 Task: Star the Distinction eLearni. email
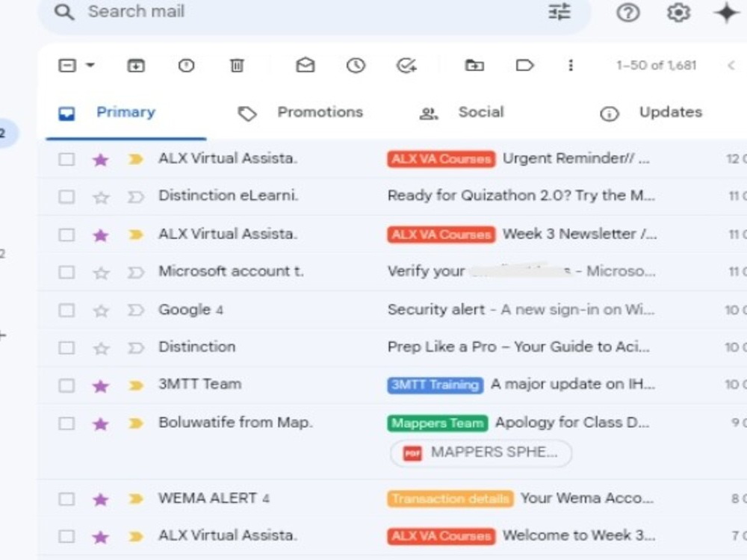point(101,196)
